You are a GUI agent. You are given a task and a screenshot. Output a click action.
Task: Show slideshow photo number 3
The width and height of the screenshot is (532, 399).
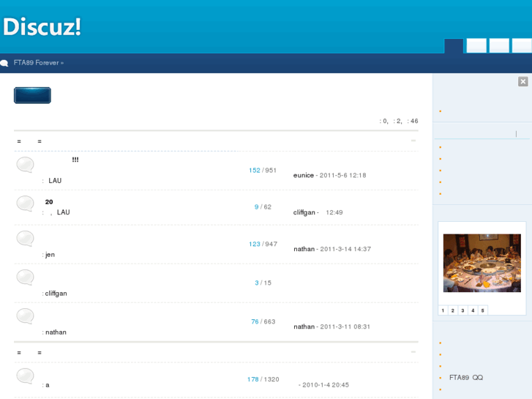[x=462, y=310]
